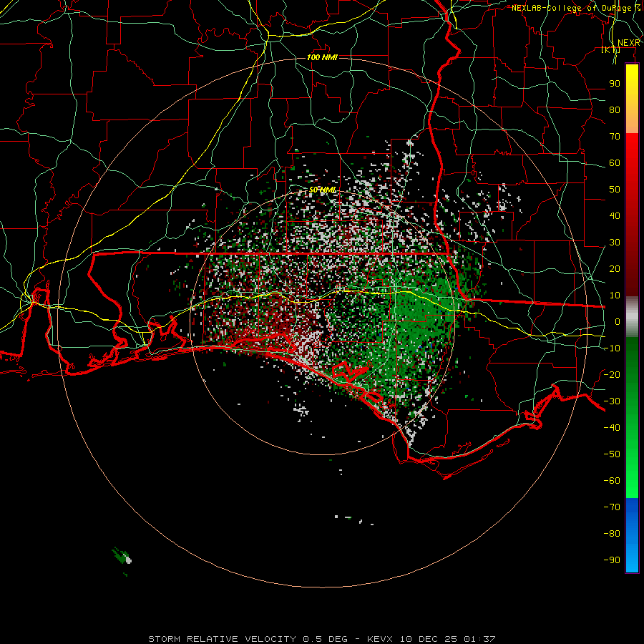
Task: Click the scale value 90 knots
Action: pyautogui.click(x=615, y=84)
